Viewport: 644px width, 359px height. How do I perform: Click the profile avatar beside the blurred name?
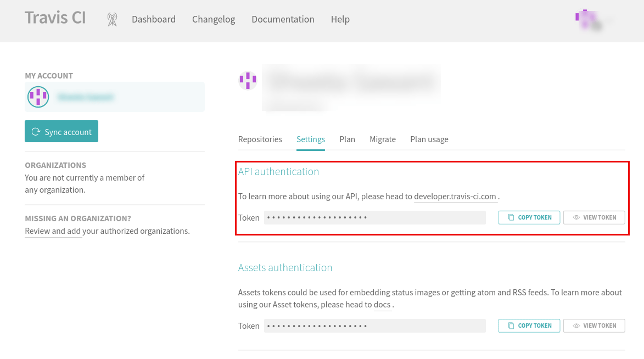[x=248, y=80]
